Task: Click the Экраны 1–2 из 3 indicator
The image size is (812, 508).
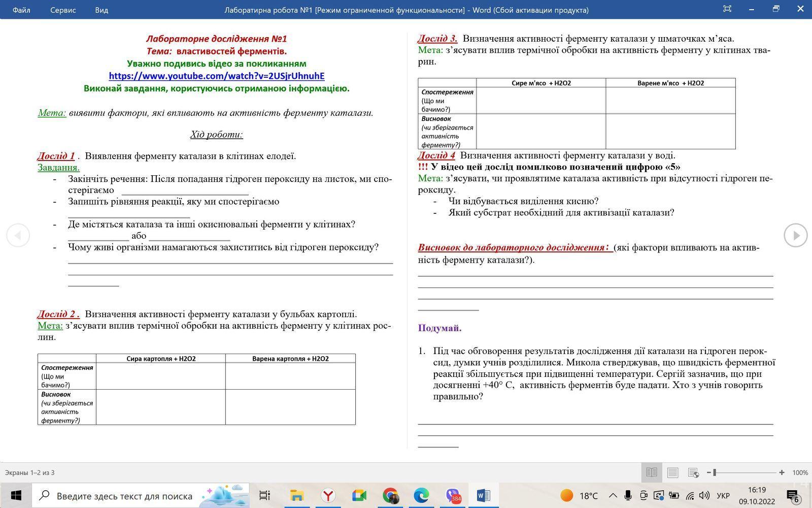Action: click(30, 472)
